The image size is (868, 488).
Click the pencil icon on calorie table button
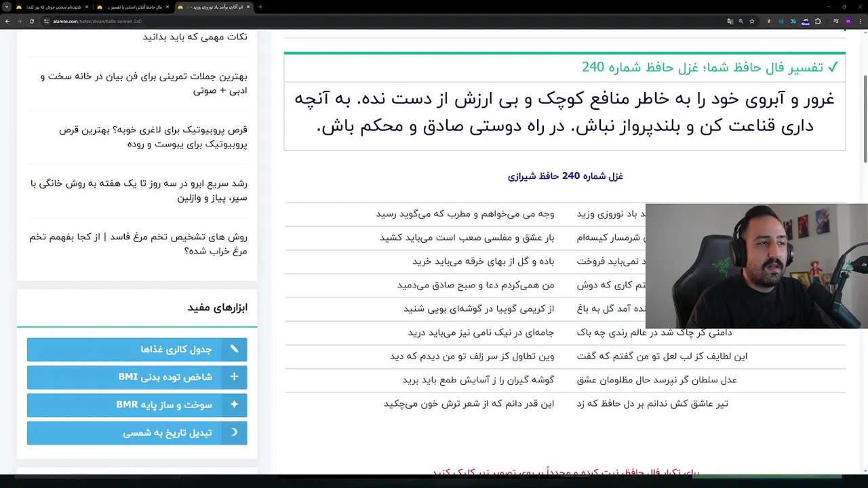(x=234, y=349)
